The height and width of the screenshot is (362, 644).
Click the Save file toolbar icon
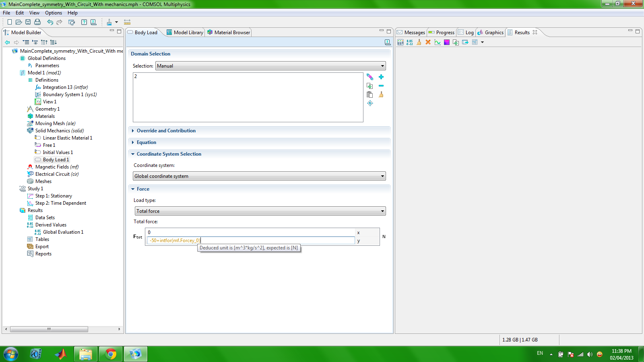click(x=28, y=22)
